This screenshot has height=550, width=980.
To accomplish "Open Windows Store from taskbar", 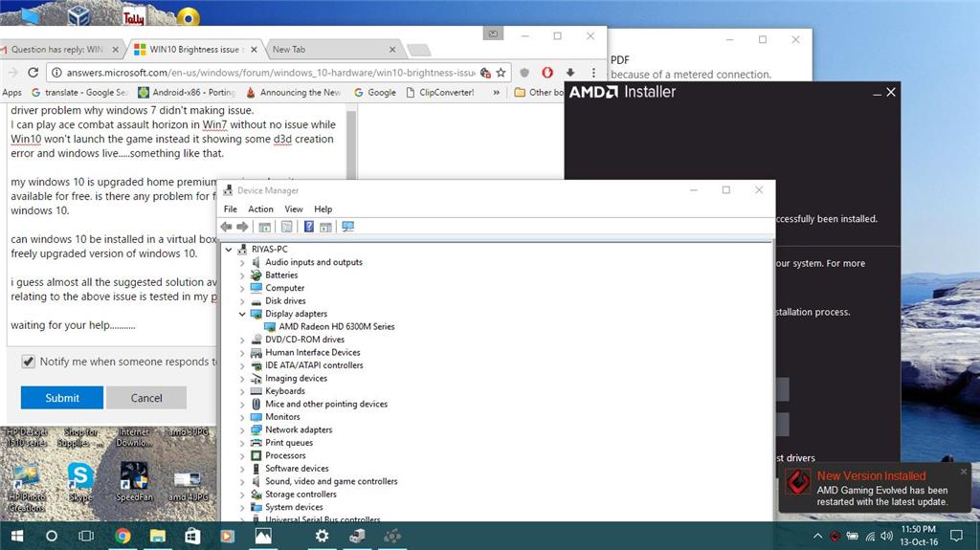I will tap(192, 536).
